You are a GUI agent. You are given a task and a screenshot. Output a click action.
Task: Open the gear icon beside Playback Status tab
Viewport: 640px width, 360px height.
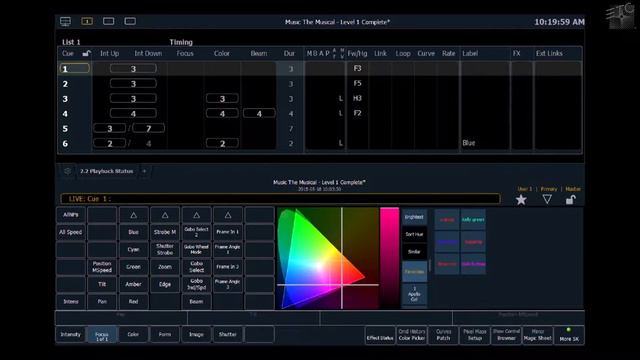[x=67, y=171]
